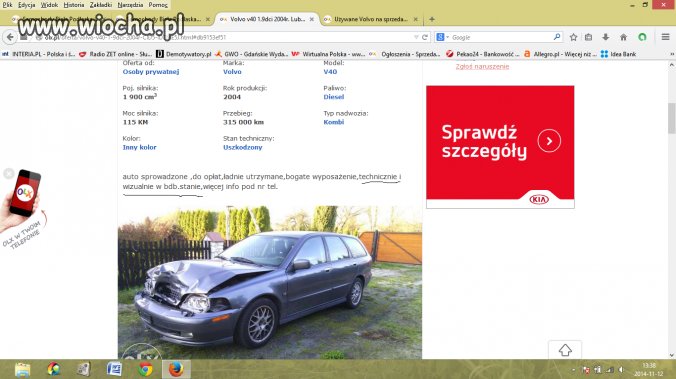Click the Volvo brand link

tap(232, 72)
